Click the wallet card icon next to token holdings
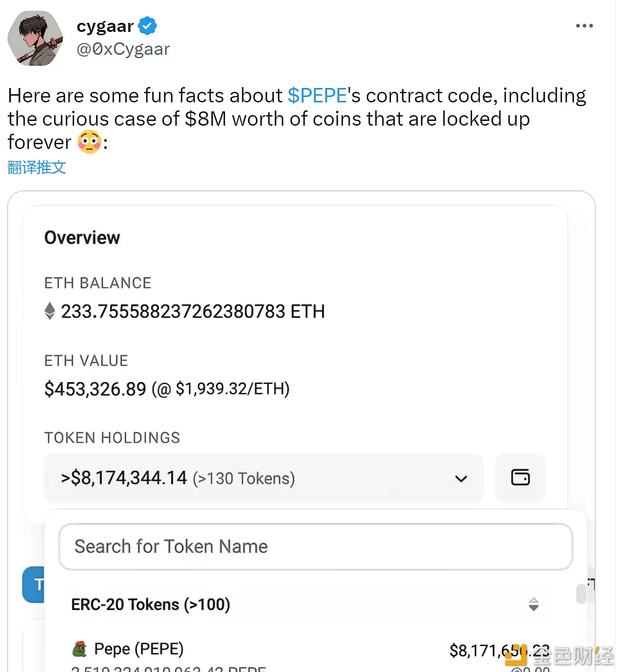Screen dimensions: 620x672 tap(521, 479)
